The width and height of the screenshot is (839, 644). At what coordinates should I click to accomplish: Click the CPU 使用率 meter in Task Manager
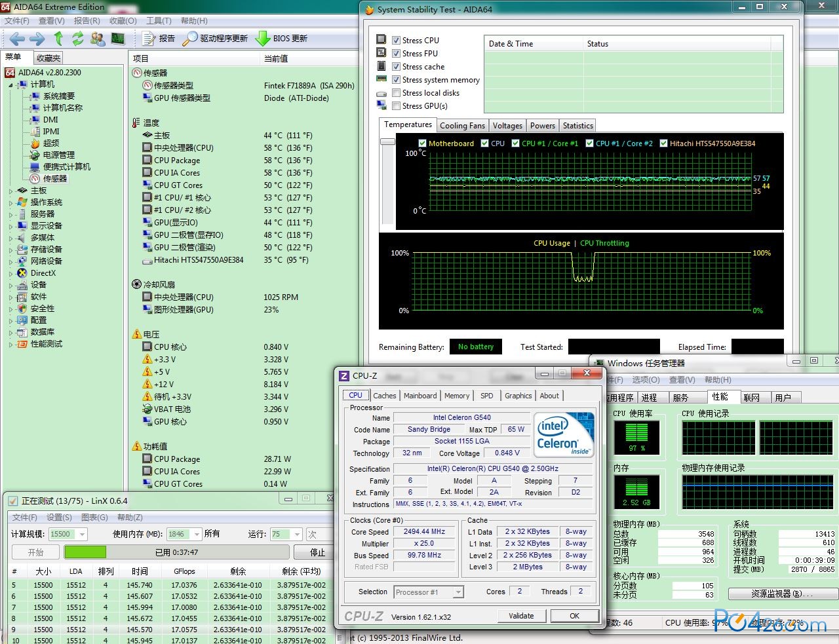(x=636, y=438)
